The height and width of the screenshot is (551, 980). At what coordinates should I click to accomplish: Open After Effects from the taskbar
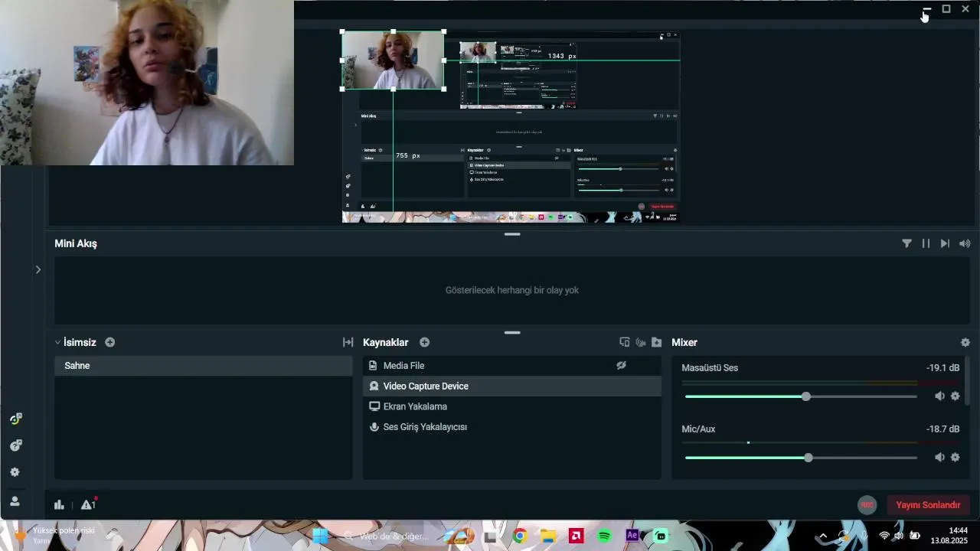pos(632,536)
